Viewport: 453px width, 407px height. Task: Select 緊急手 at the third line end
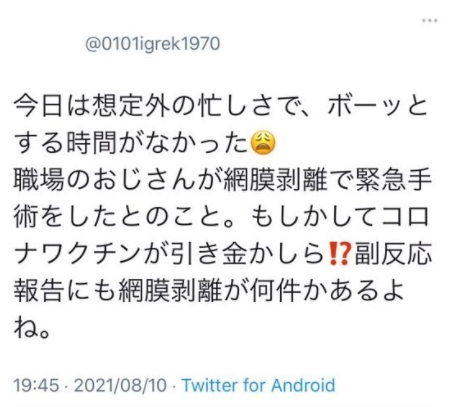point(394,180)
